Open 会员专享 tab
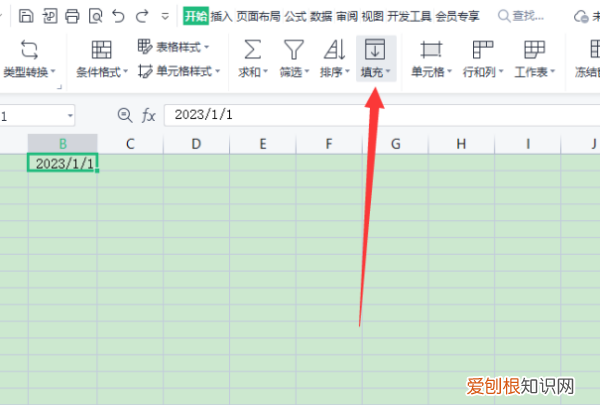Image resolution: width=600 pixels, height=405 pixels. click(457, 16)
